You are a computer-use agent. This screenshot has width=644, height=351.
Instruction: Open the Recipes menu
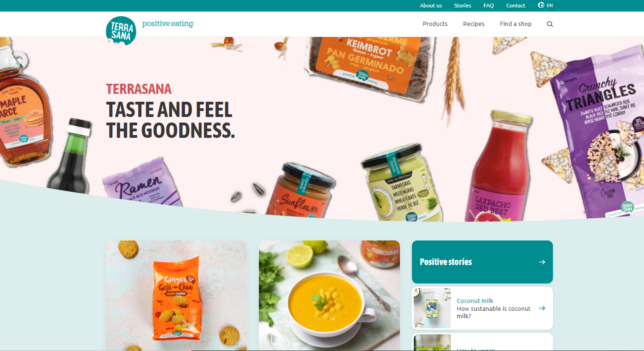[474, 24]
